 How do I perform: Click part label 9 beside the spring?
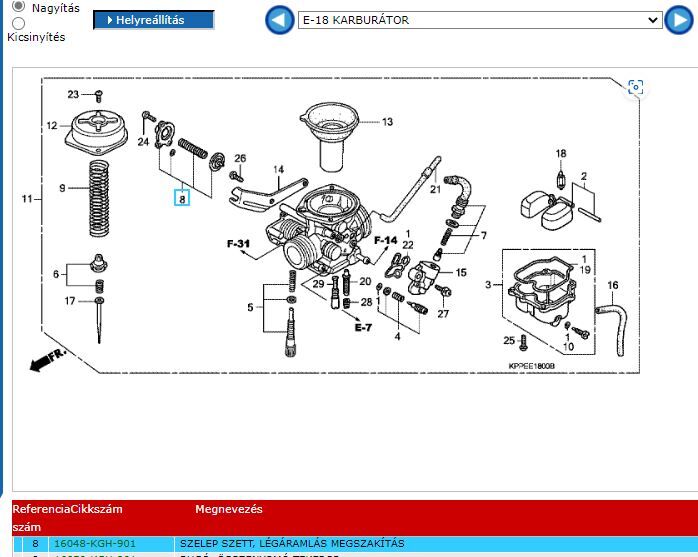[62, 188]
